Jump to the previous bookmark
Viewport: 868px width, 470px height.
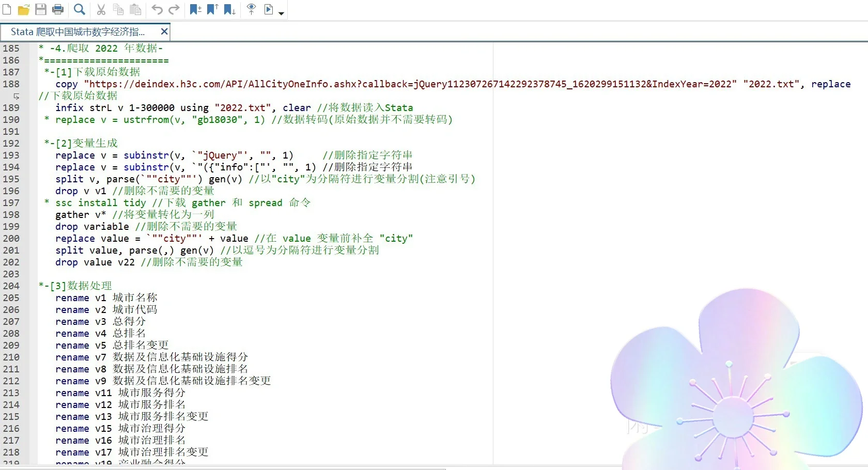click(x=212, y=9)
